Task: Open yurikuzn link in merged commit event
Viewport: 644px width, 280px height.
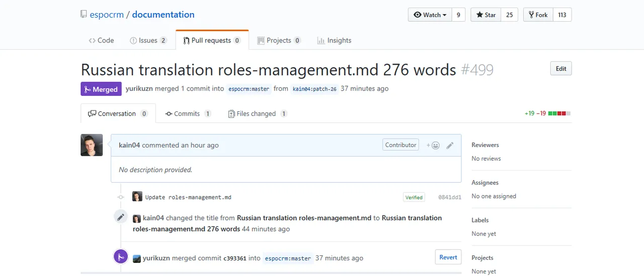Action: point(156,258)
